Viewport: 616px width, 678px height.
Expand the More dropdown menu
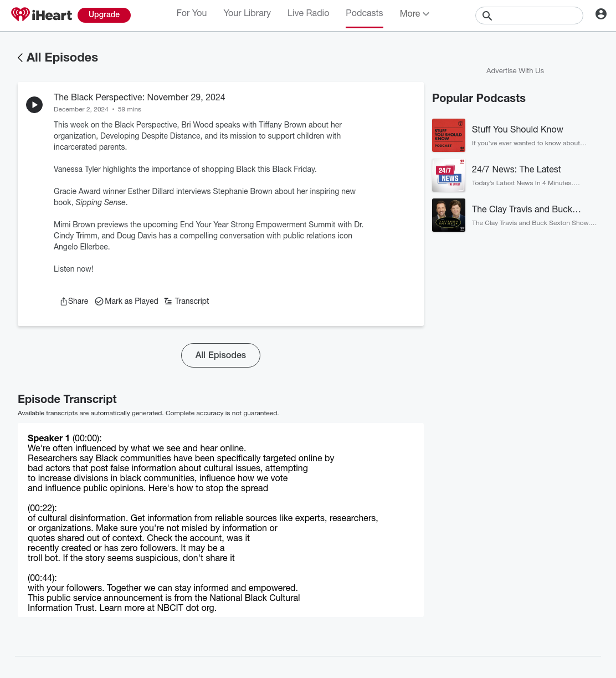coord(414,14)
